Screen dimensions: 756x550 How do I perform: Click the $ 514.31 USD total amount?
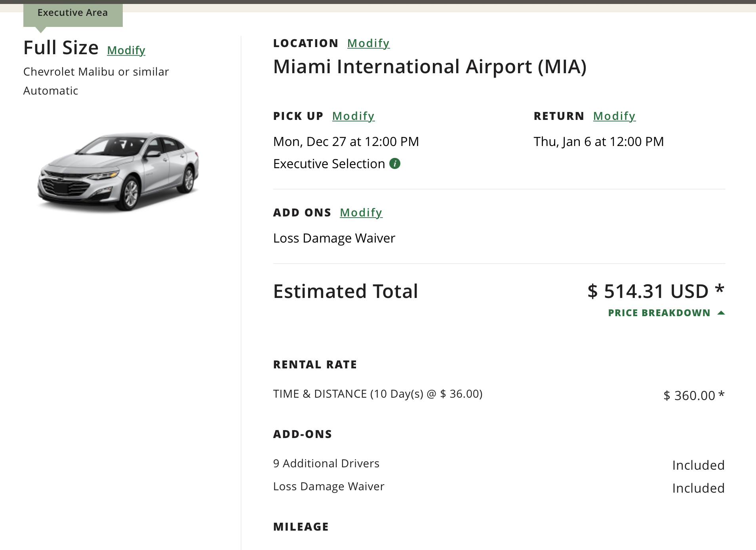(x=655, y=291)
